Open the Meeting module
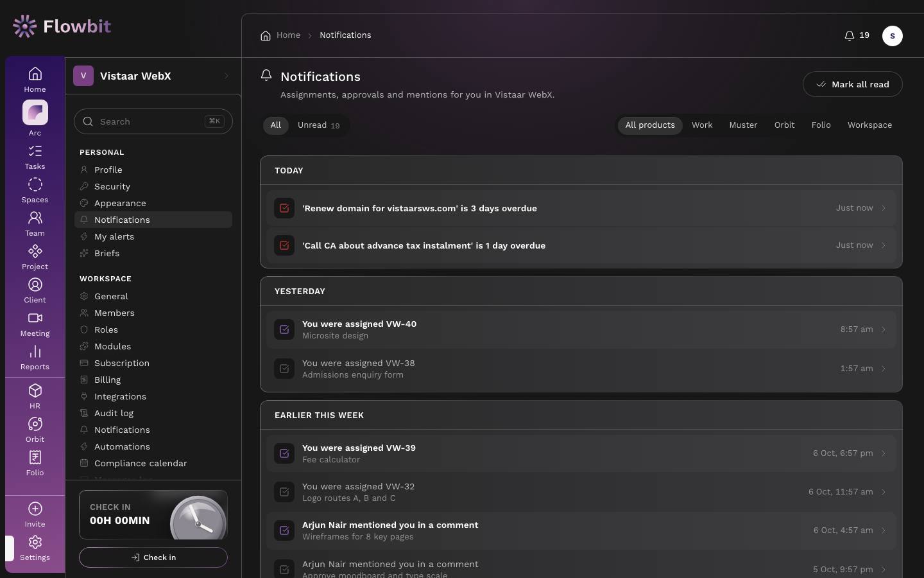The image size is (924, 578). 35,324
